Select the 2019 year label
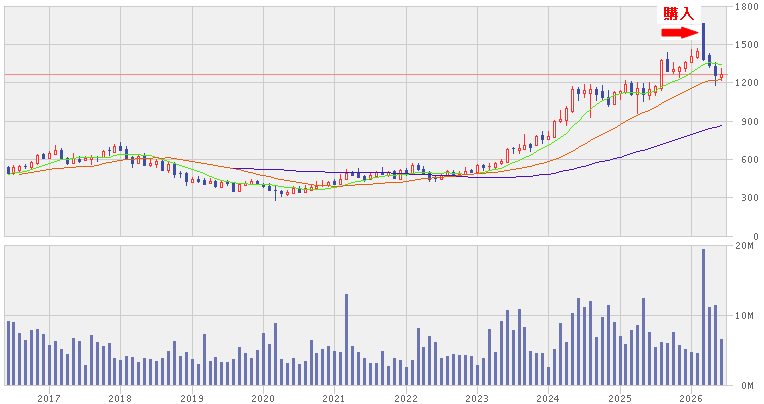 pyautogui.click(x=192, y=399)
